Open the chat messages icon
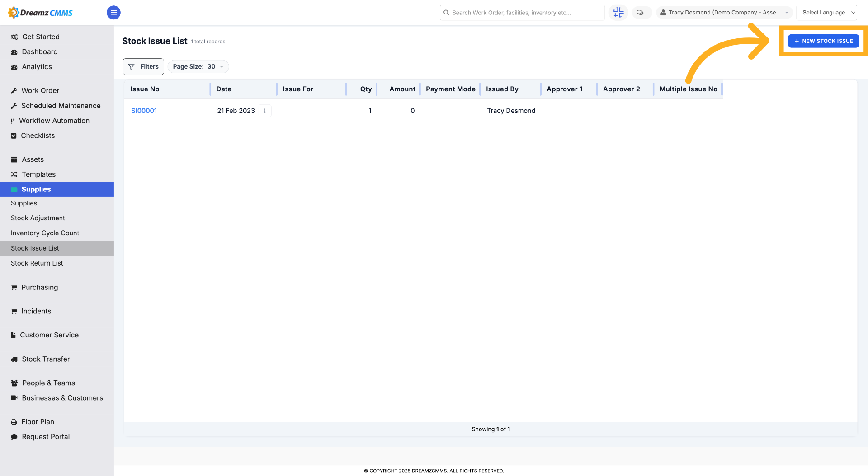The width and height of the screenshot is (868, 476). pyautogui.click(x=640, y=13)
